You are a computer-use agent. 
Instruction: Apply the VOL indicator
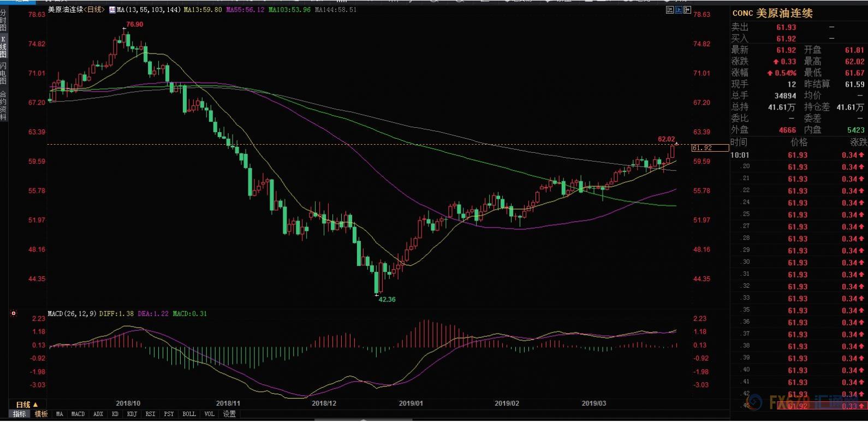(210, 414)
